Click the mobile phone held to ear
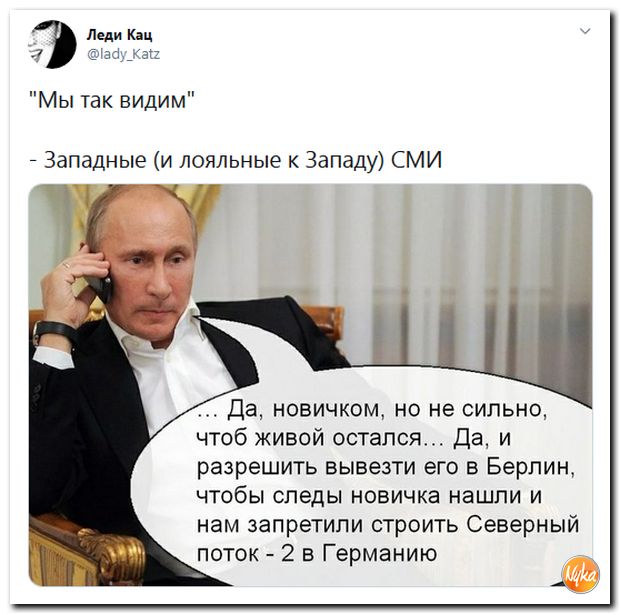Image resolution: width=621 pixels, height=615 pixels. point(100,285)
